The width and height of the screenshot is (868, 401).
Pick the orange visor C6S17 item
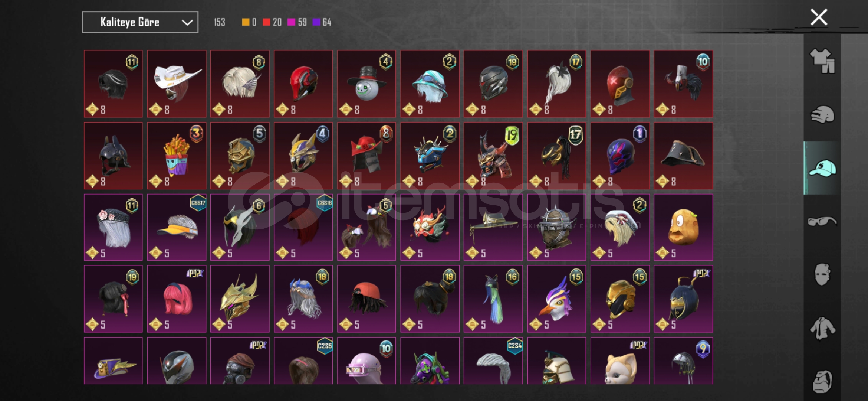pos(177,227)
